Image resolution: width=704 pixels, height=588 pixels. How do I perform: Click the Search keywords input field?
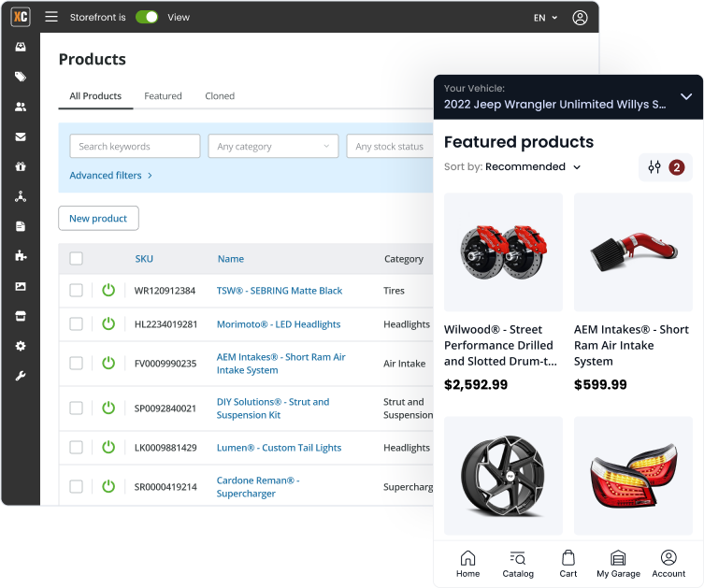coord(135,146)
